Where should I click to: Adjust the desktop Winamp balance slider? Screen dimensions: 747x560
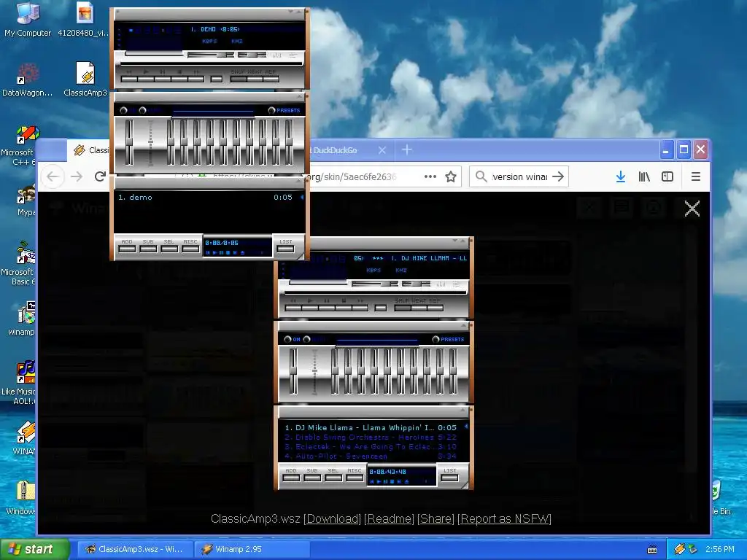coord(252,55)
